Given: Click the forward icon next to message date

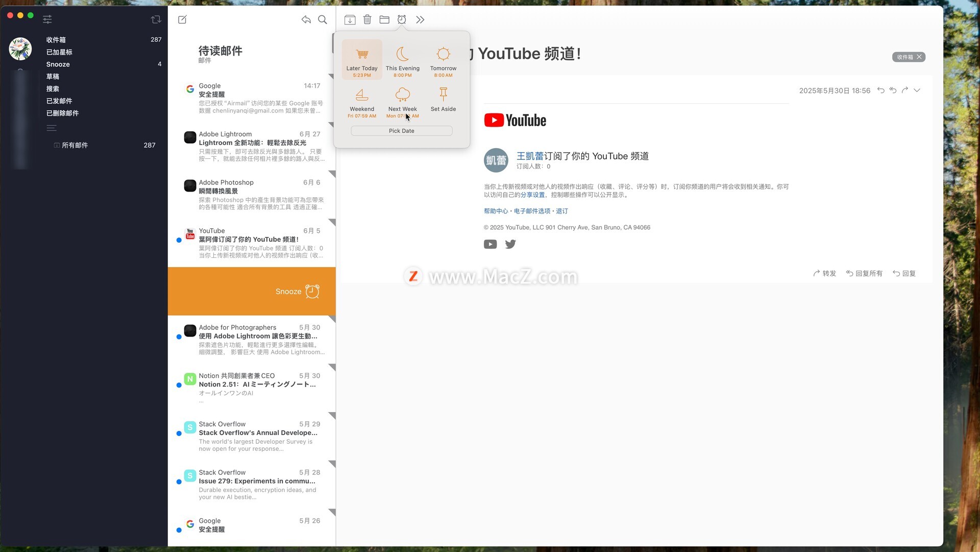Looking at the screenshot, I should [905, 90].
